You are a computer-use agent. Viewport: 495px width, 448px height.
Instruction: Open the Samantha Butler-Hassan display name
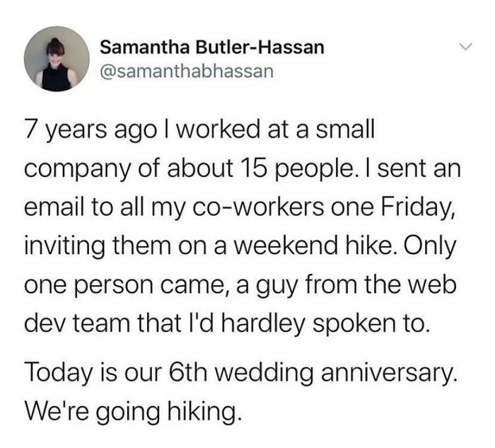(x=211, y=47)
